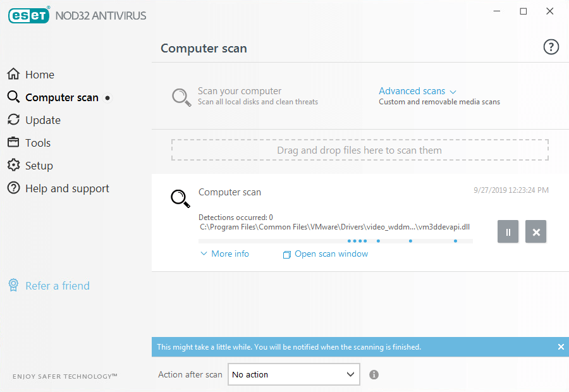Click the info icon beside Action after scan
569x392 pixels.
(x=374, y=374)
